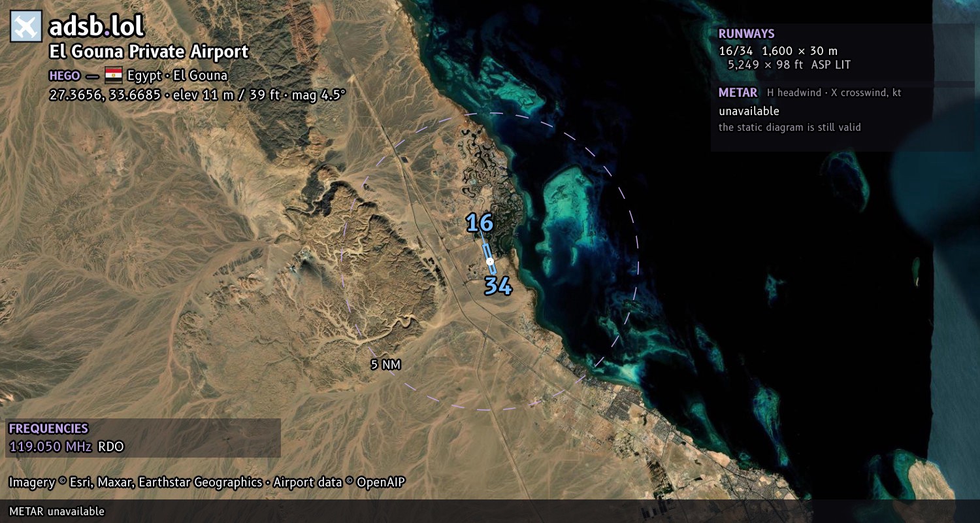Click the 5,249 × 98 ft ASP LIT line
980x523 pixels.
(789, 65)
